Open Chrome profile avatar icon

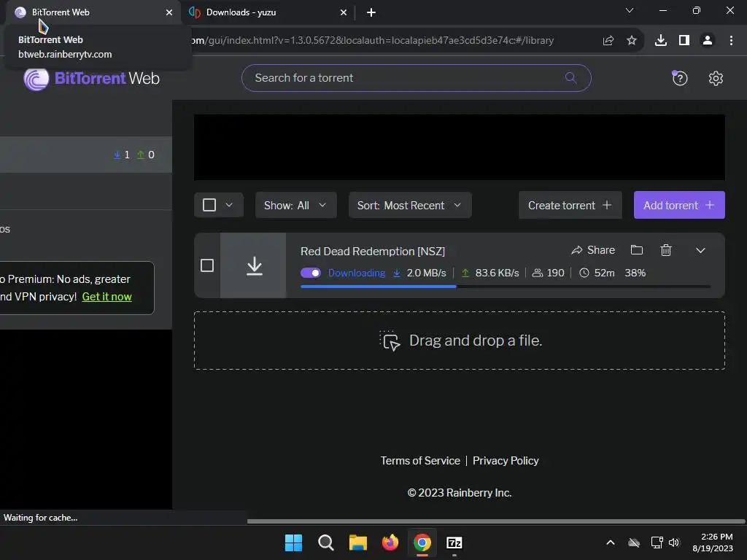tap(708, 41)
